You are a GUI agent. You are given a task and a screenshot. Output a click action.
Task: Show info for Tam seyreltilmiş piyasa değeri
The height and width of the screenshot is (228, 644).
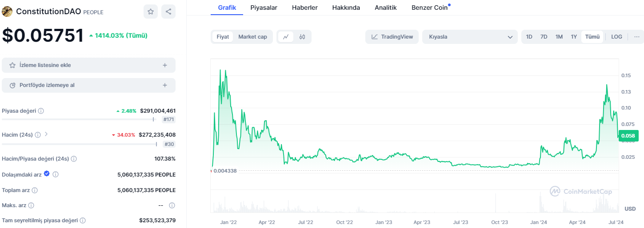pos(83,220)
